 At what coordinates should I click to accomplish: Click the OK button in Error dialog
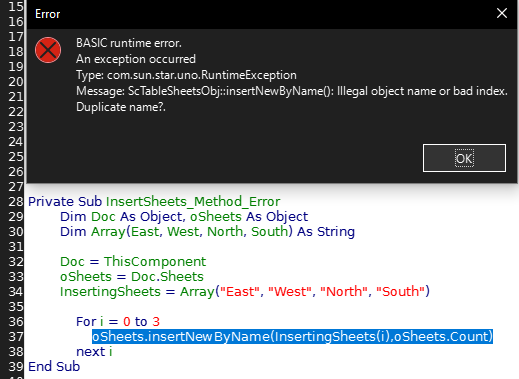click(464, 158)
